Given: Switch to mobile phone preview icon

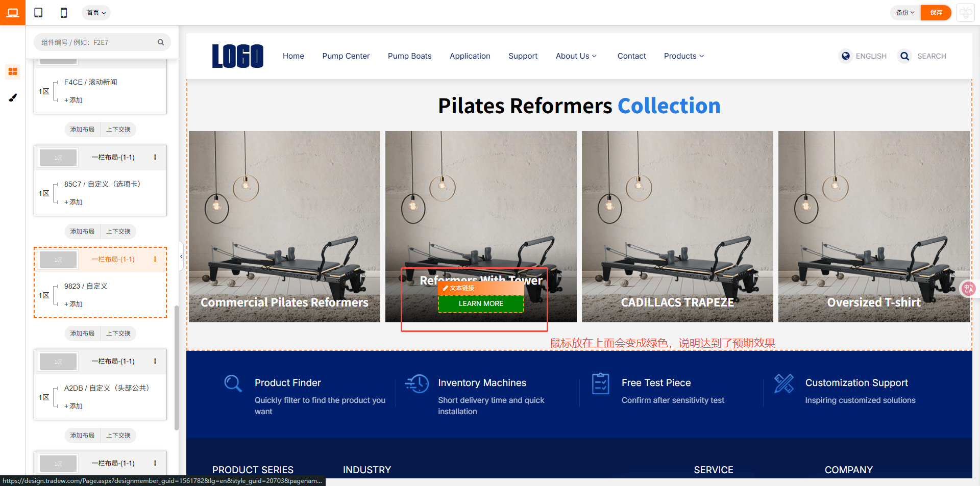Looking at the screenshot, I should 64,12.
